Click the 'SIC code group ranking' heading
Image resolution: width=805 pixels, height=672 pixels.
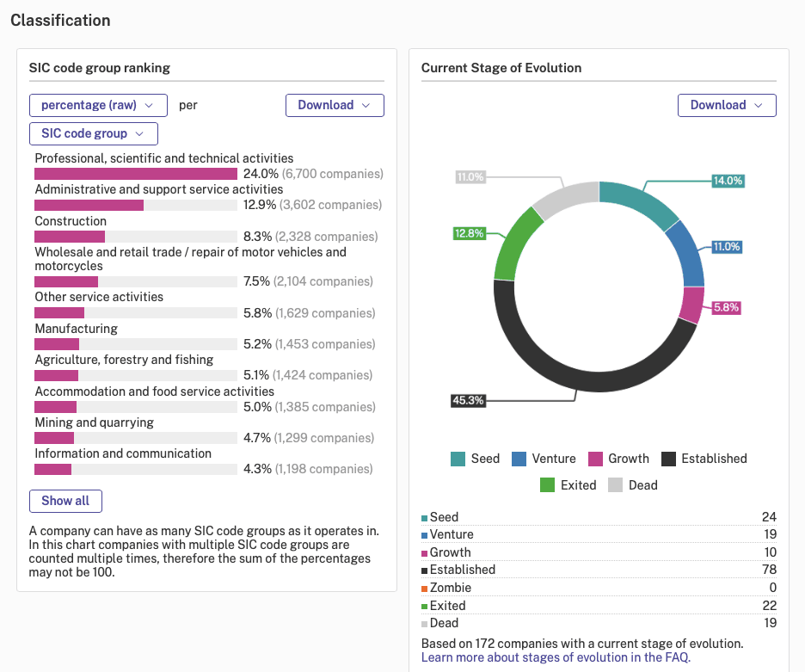[100, 68]
